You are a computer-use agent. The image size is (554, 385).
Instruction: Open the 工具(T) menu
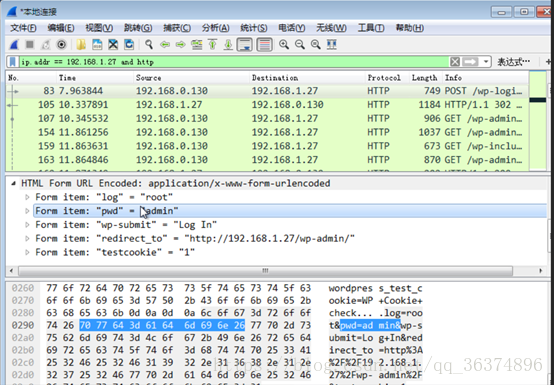(371, 28)
